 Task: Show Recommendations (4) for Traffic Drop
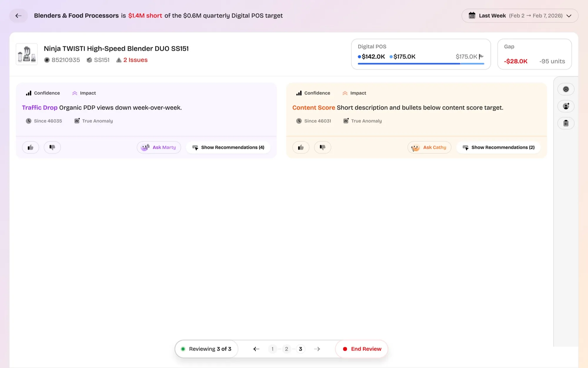(x=228, y=147)
